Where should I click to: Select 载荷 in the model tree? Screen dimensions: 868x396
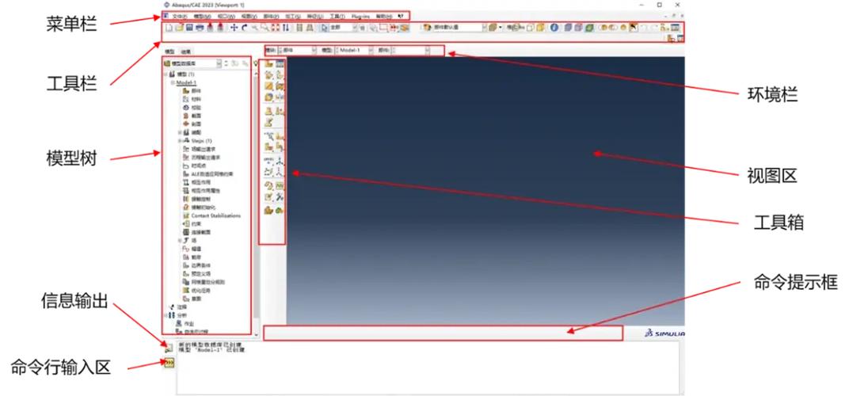click(x=196, y=257)
